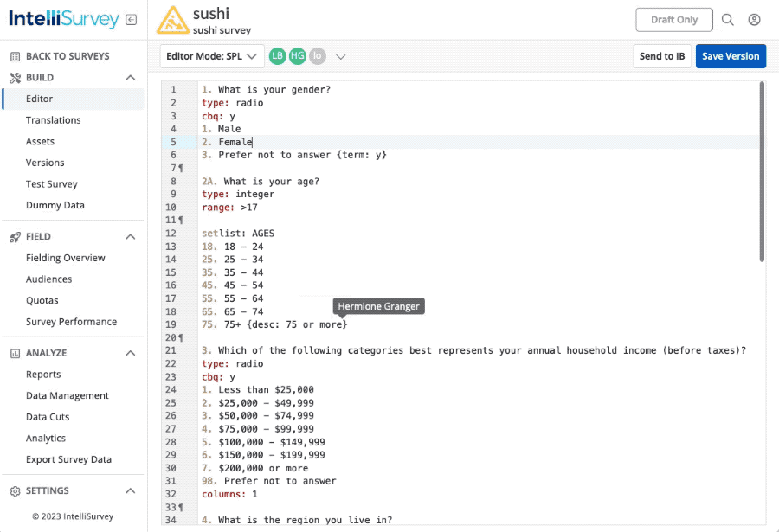Click line 'columns: 1'
The height and width of the screenshot is (532, 779).
click(x=229, y=494)
